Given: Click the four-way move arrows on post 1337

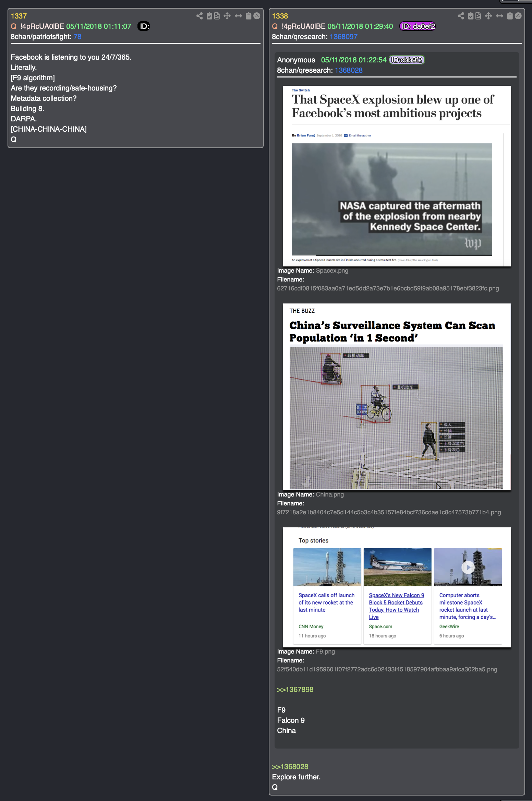Looking at the screenshot, I should (x=227, y=16).
